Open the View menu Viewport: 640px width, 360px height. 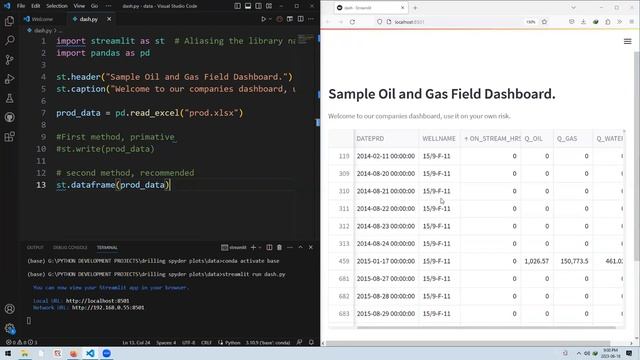tap(79, 6)
